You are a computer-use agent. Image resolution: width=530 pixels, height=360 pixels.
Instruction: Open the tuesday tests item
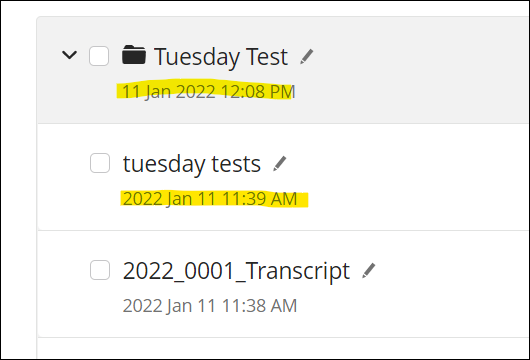(x=192, y=164)
